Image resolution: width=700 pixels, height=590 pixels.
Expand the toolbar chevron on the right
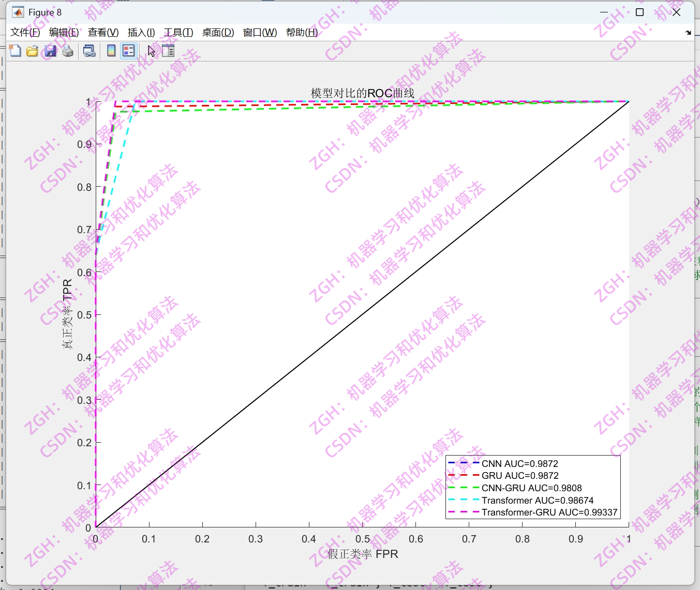pyautogui.click(x=688, y=32)
